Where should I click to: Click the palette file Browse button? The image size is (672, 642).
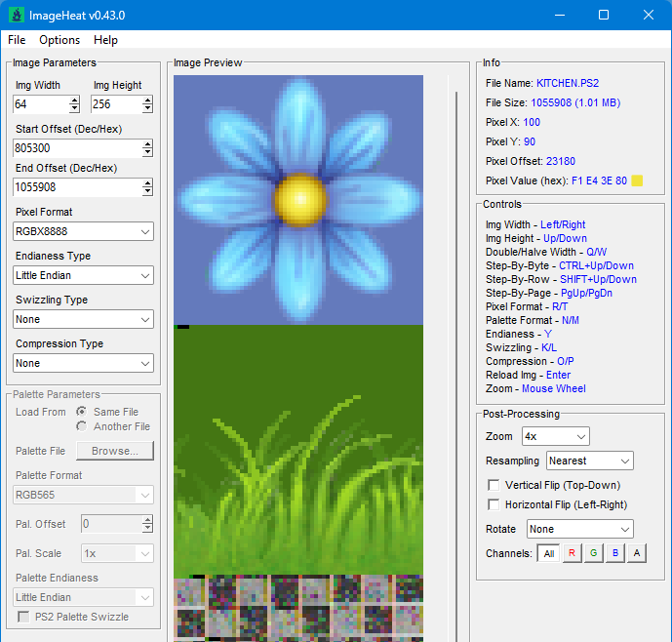pyautogui.click(x=115, y=451)
